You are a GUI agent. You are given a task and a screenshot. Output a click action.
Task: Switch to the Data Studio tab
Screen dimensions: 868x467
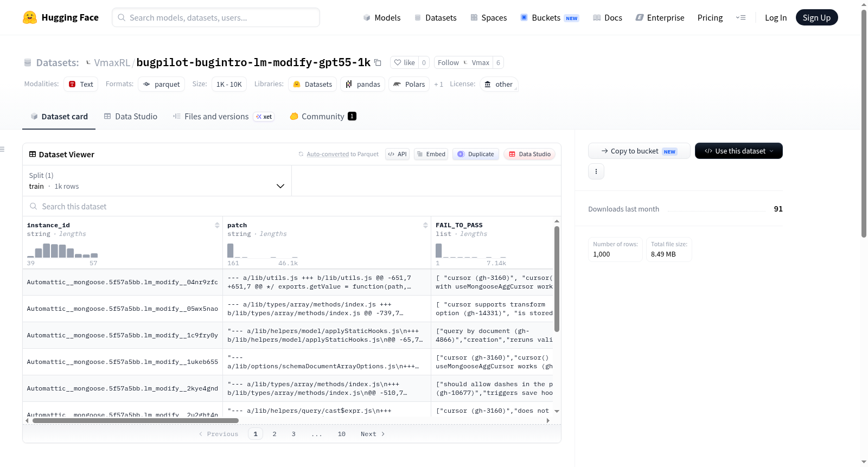point(131,116)
